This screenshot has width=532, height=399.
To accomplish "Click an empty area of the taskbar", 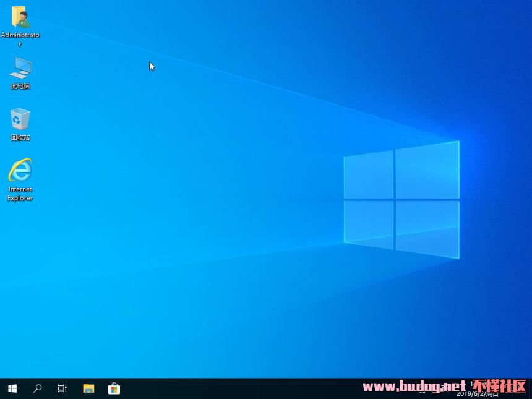I will click(x=247, y=388).
